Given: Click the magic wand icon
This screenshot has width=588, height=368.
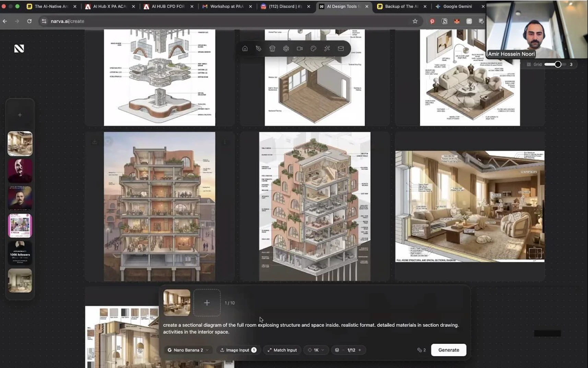Looking at the screenshot, I should [327, 49].
